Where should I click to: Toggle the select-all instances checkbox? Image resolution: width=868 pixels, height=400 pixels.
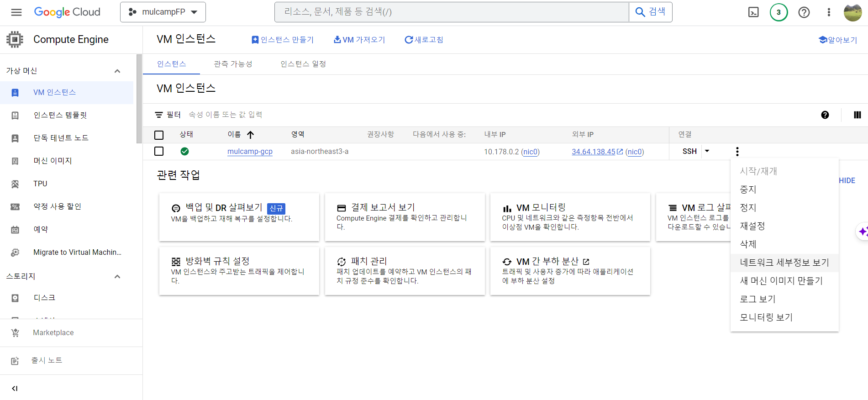pos(159,135)
